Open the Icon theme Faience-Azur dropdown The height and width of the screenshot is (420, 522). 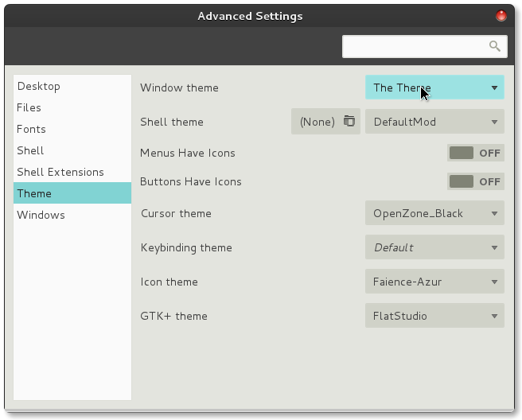coord(434,282)
